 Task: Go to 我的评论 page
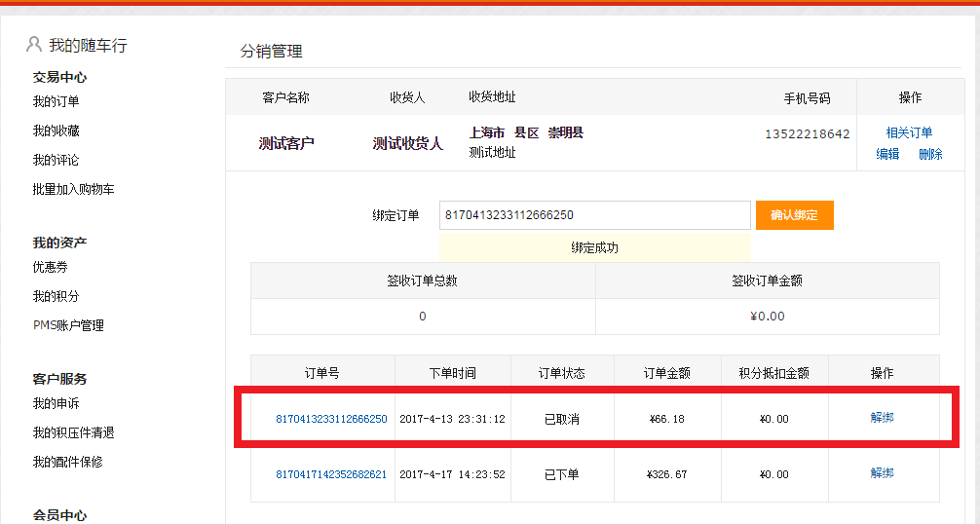(56, 160)
